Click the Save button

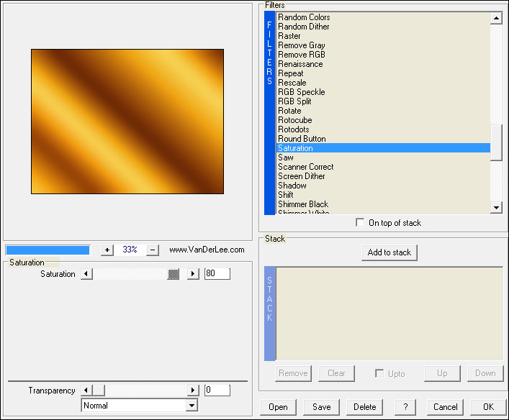pyautogui.click(x=321, y=407)
